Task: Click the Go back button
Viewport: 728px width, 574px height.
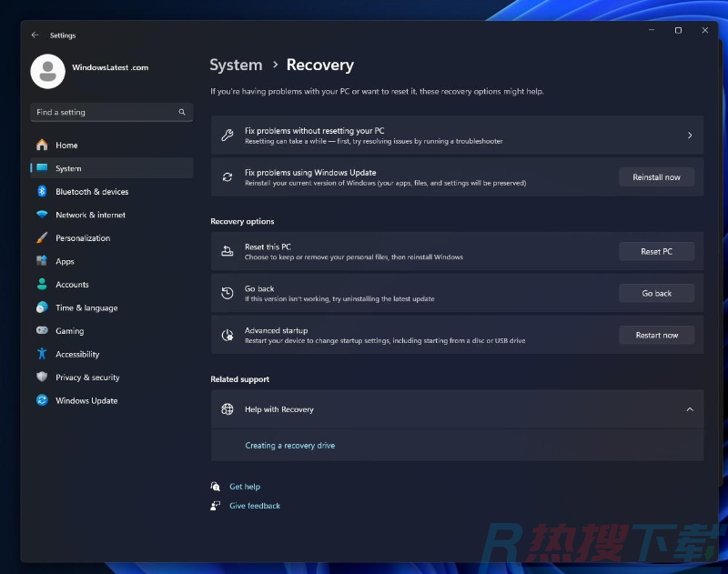Action: click(x=656, y=293)
